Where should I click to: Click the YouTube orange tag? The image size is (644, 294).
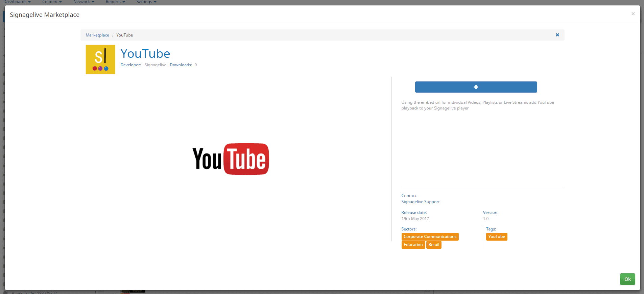tap(497, 237)
